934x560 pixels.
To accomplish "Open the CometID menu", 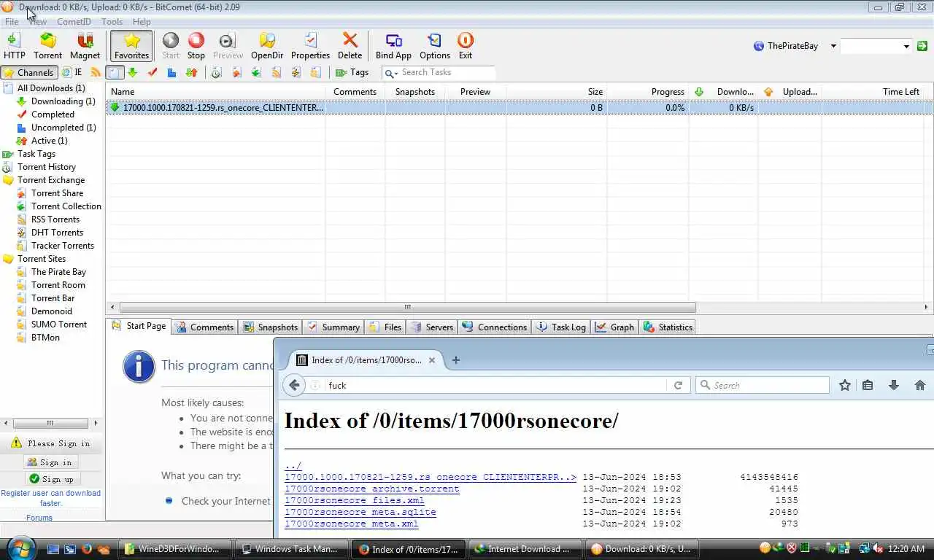I will (x=74, y=22).
